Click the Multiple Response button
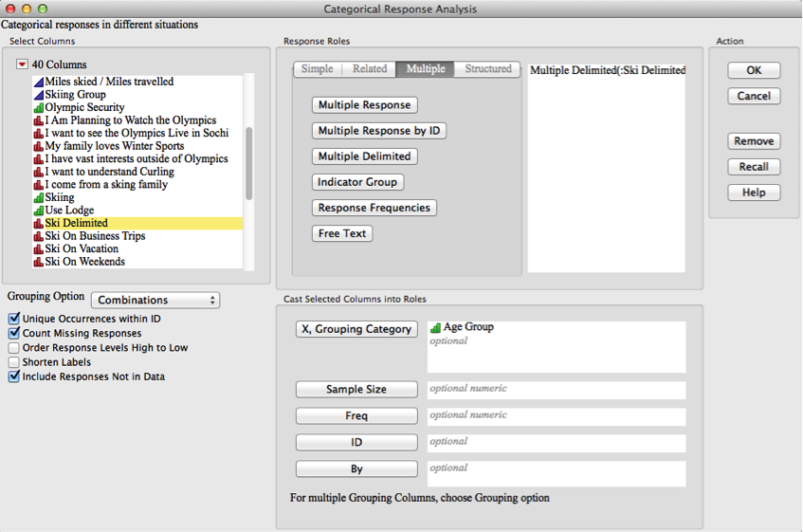 click(x=365, y=105)
